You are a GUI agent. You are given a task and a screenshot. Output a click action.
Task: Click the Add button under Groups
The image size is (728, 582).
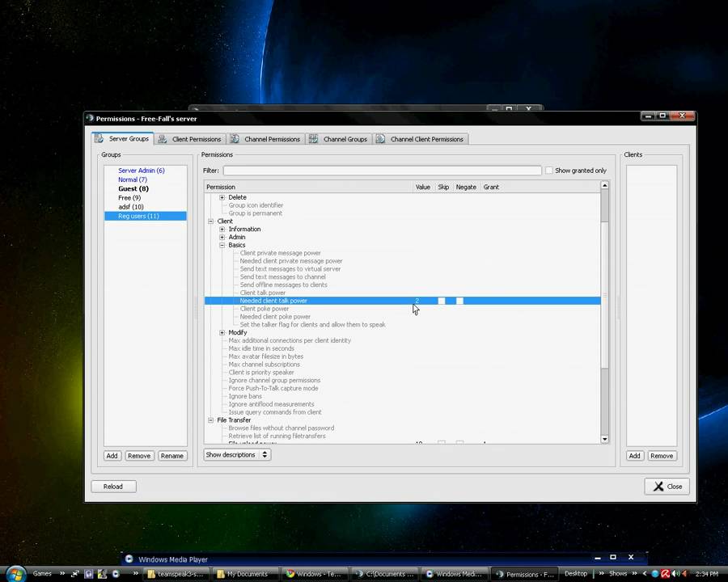(112, 456)
